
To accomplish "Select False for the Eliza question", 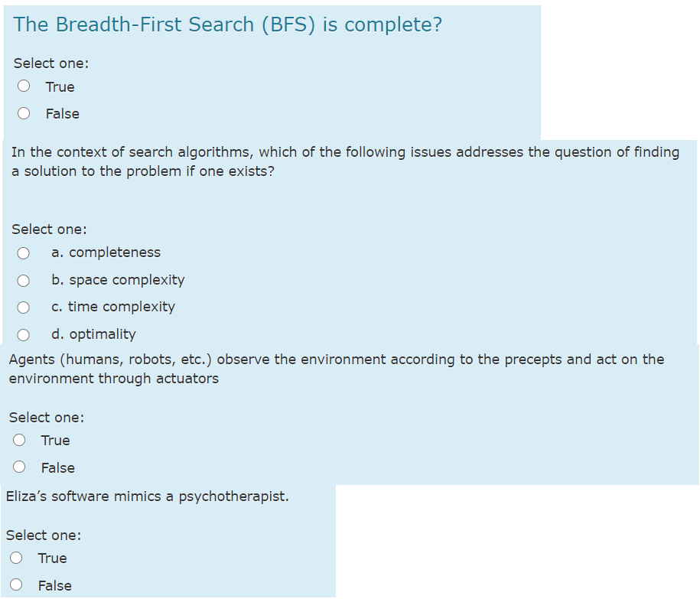I will 15,584.
